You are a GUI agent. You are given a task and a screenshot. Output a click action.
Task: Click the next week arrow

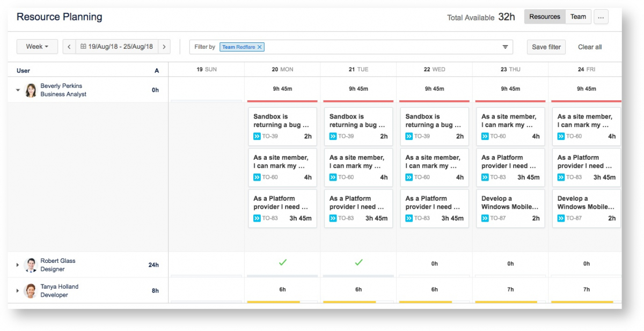pyautogui.click(x=164, y=47)
